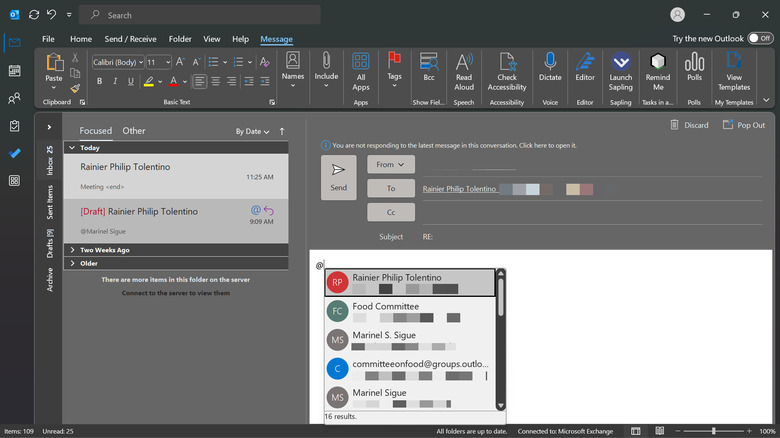Open the highlight color dropdown arrow
Screen dimensions: 780x438
[x=160, y=82]
